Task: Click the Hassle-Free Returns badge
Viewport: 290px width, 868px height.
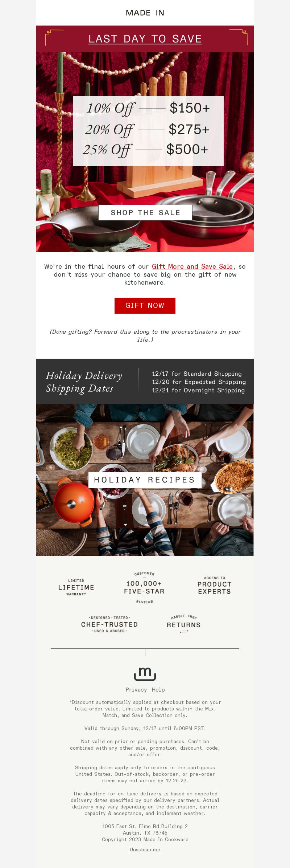Action: tap(183, 624)
